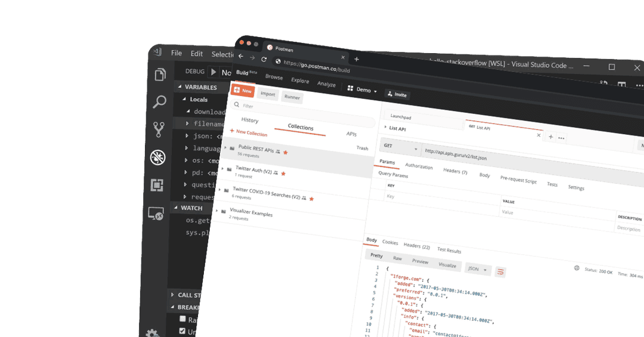The height and width of the screenshot is (337, 644).
Task: Uncheck the Un... breakpoint checkbox in VS Code
Action: pos(182,331)
